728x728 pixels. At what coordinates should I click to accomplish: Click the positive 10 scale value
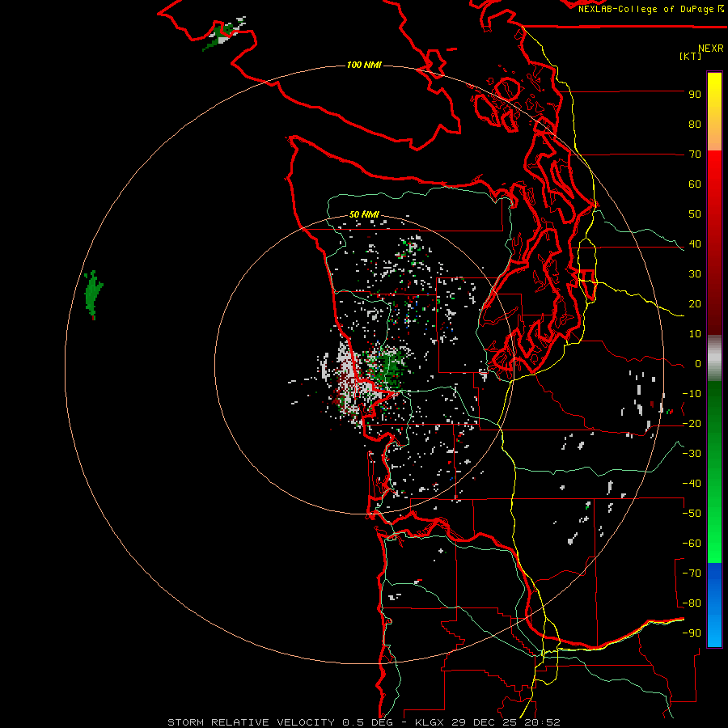click(x=695, y=334)
